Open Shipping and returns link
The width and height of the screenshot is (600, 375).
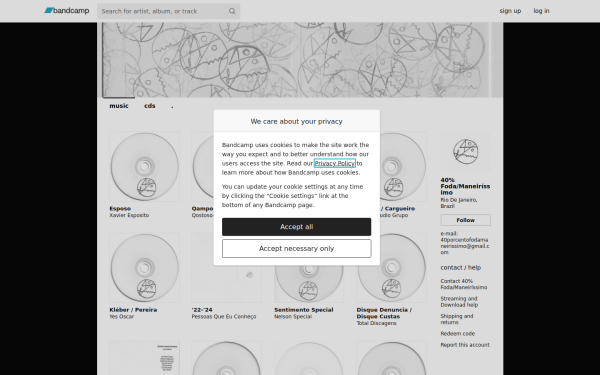457,319
